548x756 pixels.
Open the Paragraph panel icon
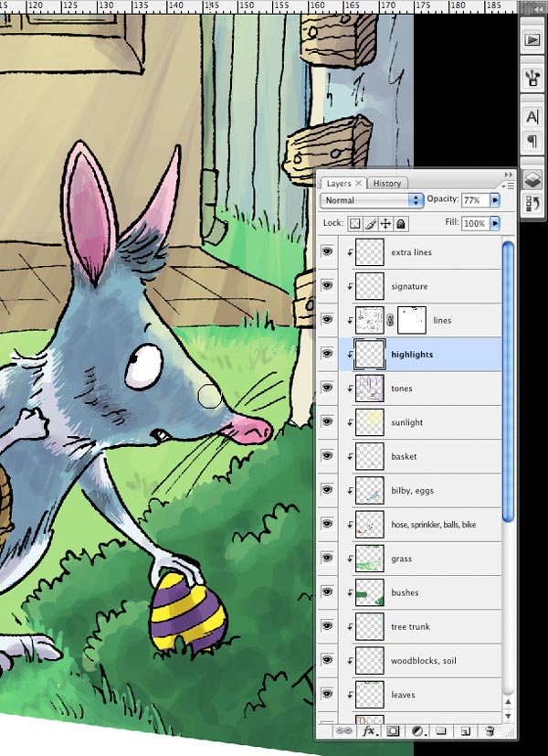pyautogui.click(x=532, y=141)
